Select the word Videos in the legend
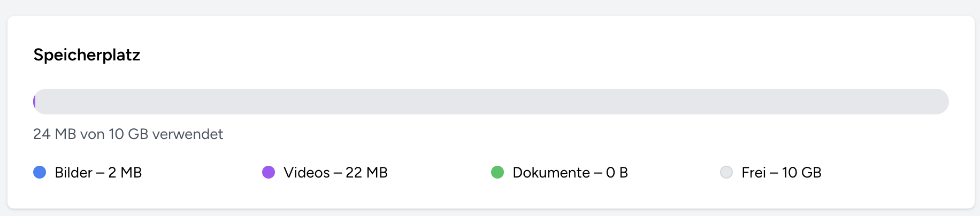 pyautogui.click(x=307, y=173)
